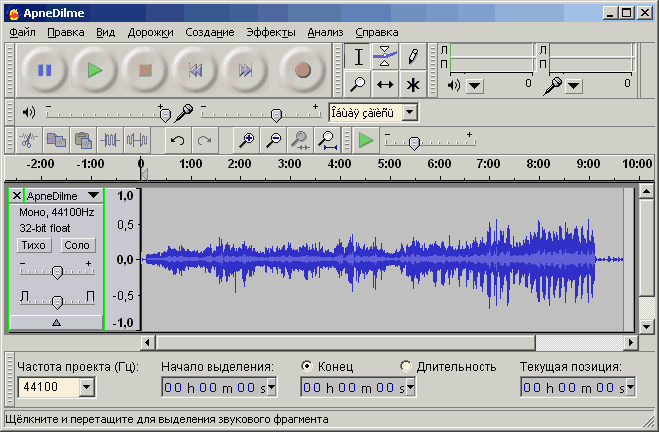Click the Cut scissors icon
The width and height of the screenshot is (659, 432).
(28, 140)
